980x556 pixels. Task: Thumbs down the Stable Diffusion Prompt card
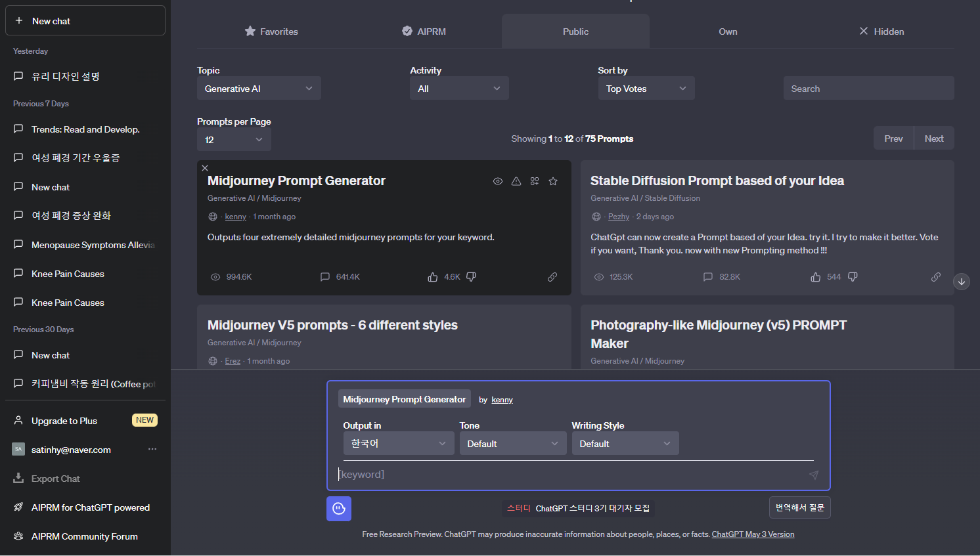[853, 277]
